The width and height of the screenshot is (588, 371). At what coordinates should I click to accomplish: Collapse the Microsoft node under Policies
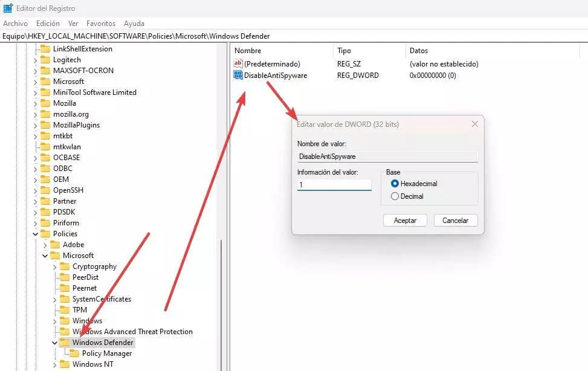click(x=45, y=256)
